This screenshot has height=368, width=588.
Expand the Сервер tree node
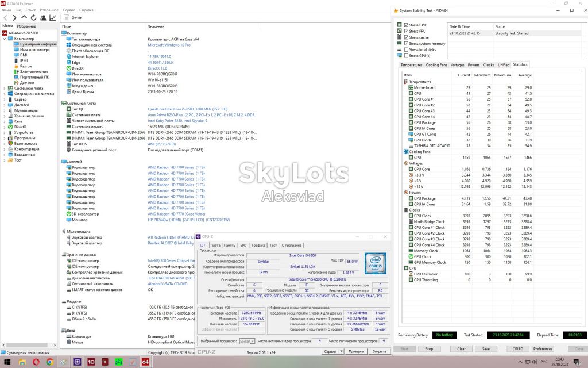click(5, 99)
